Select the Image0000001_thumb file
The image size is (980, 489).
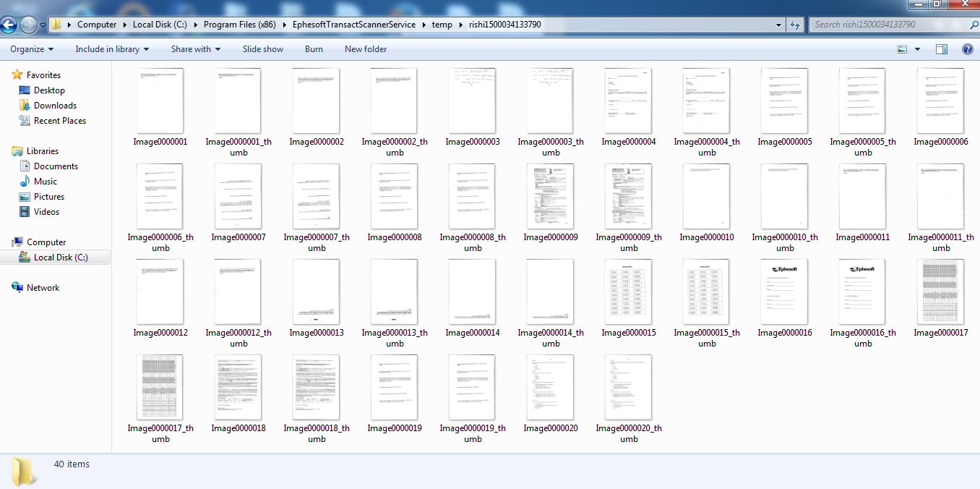(238, 111)
